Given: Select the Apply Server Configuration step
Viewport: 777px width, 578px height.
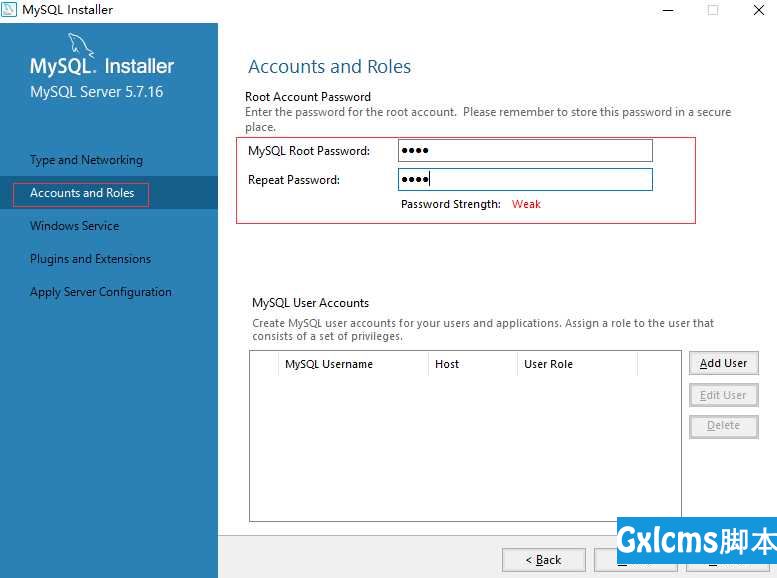Looking at the screenshot, I should tap(101, 292).
